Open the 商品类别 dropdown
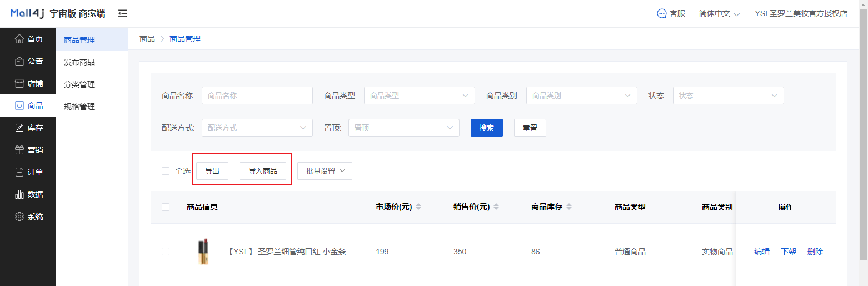Screen dimensions: 868x286 (582, 96)
